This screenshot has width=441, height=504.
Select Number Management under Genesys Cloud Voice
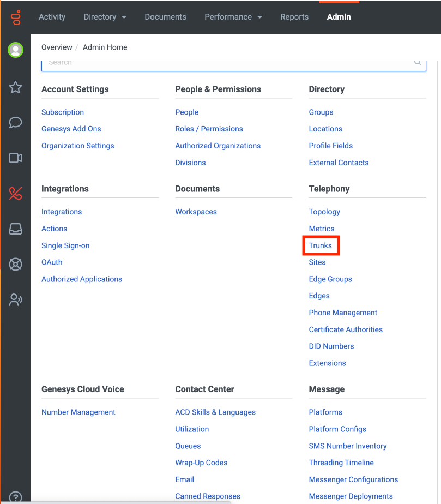click(x=78, y=412)
